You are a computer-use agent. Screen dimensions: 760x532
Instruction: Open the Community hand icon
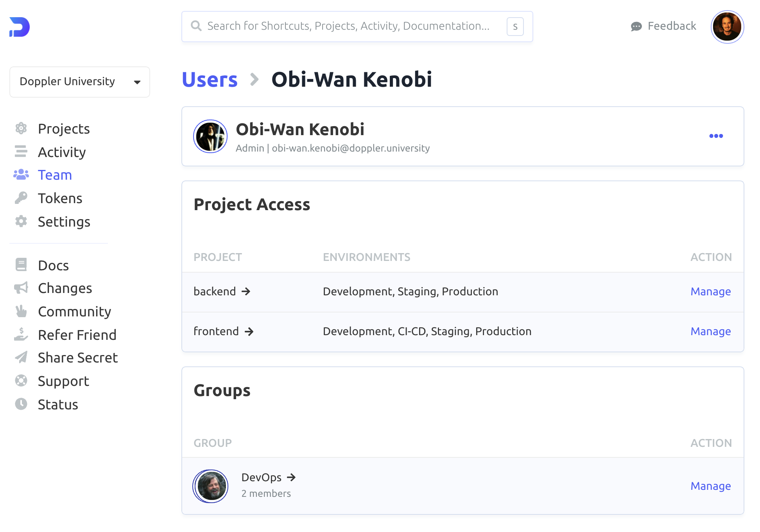(x=21, y=311)
